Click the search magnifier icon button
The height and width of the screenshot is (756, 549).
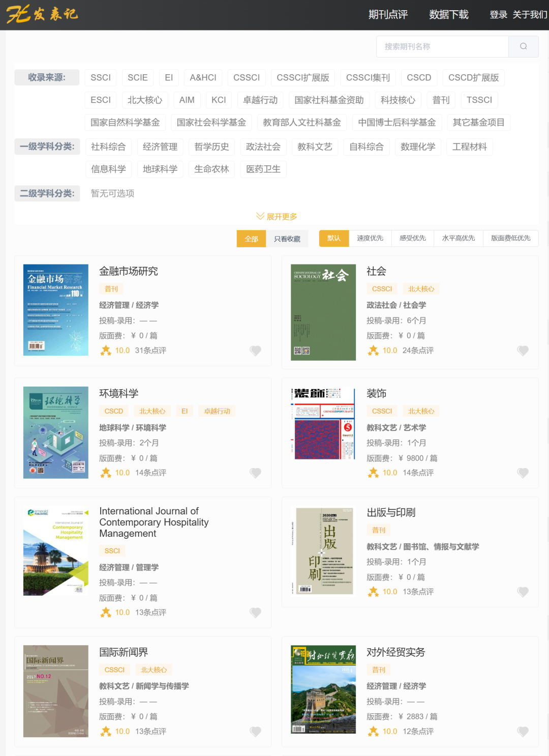coord(523,46)
